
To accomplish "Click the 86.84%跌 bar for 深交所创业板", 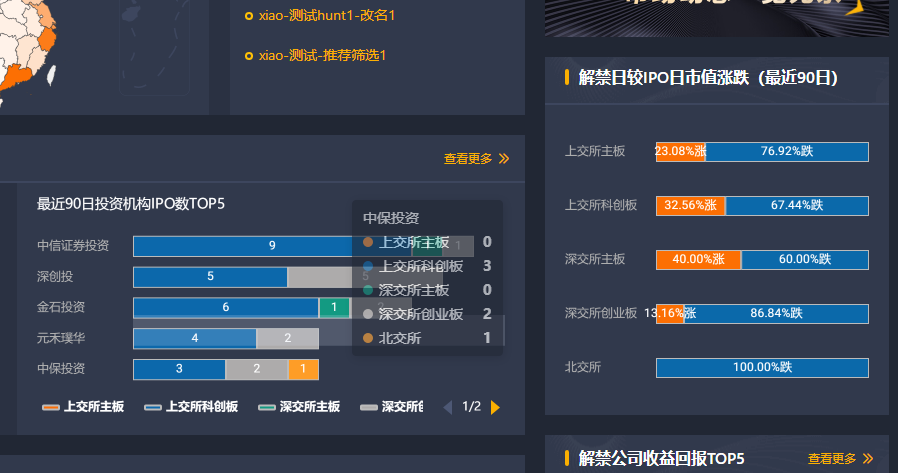I will click(777, 314).
